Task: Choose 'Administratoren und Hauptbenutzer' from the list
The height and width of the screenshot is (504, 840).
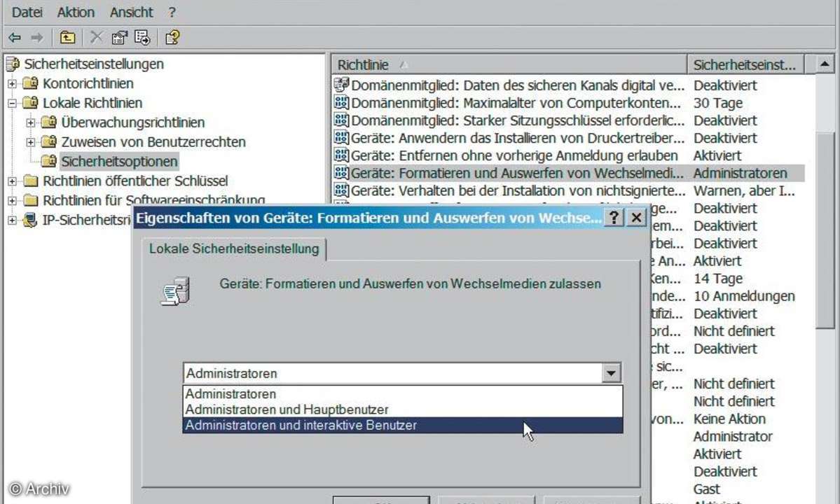Action: 287,409
